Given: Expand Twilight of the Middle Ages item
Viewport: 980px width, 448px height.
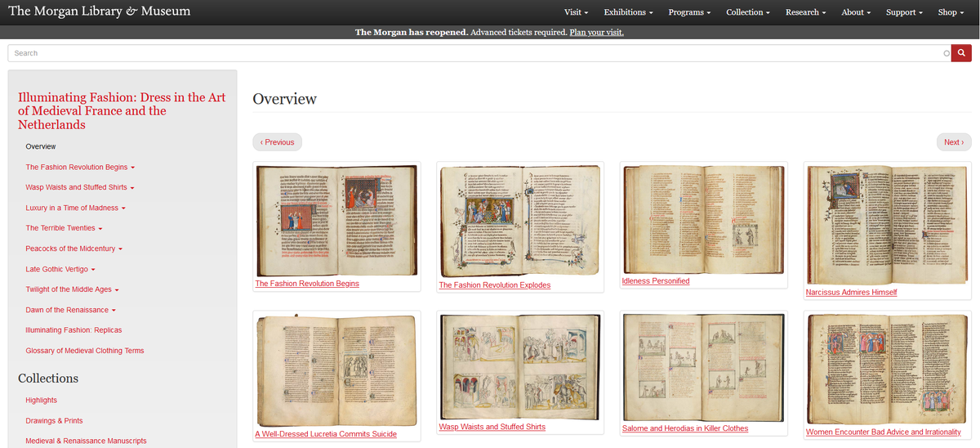Looking at the screenshot, I should tap(73, 289).
